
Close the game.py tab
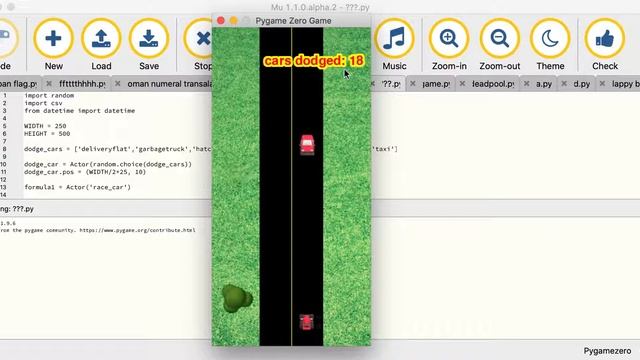point(413,83)
